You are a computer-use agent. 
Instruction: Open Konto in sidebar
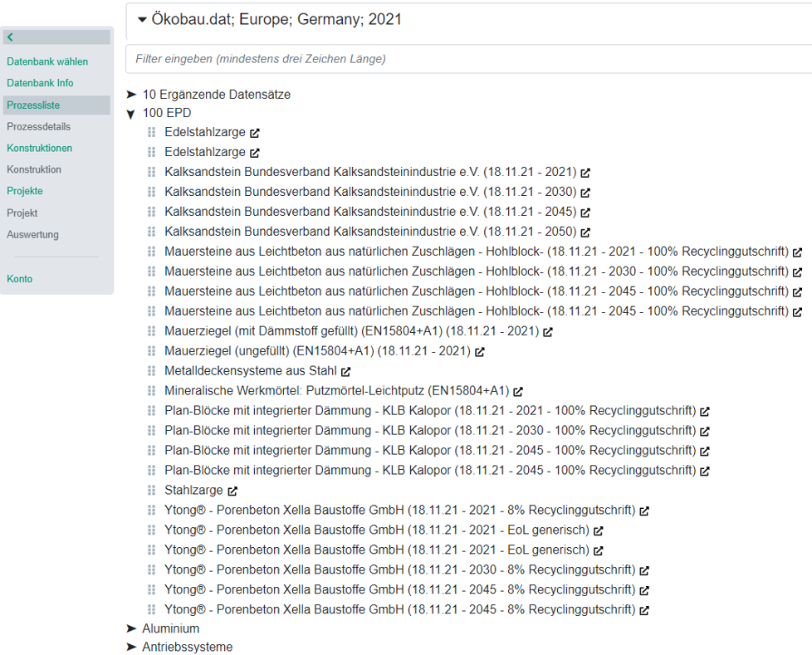click(x=19, y=279)
